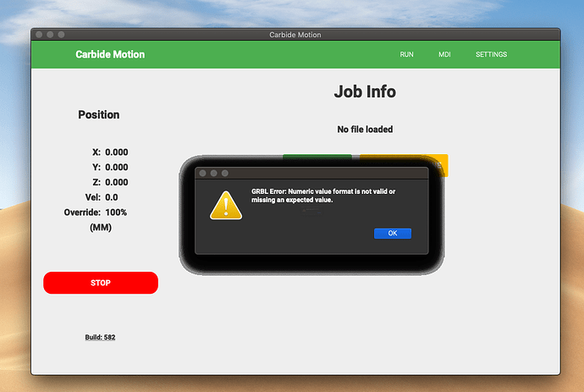The width and height of the screenshot is (584, 392).
Task: Close the error dialog using its close button
Action: (202, 174)
